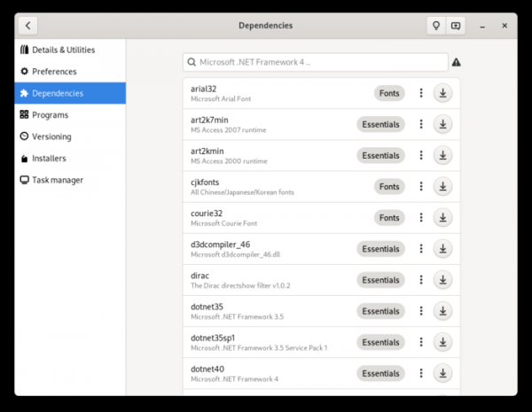Click the header button left of minimize
Image resolution: width=532 pixels, height=412 pixels.
pyautogui.click(x=456, y=26)
